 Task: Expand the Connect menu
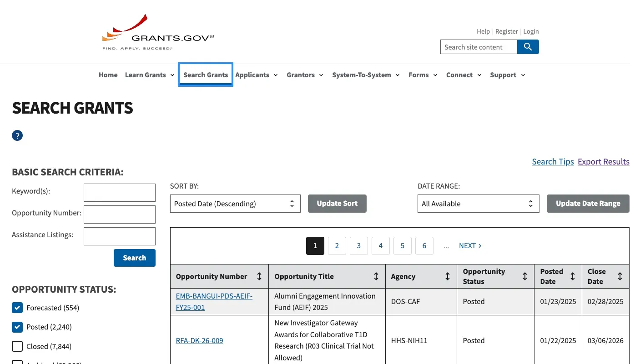click(x=464, y=75)
